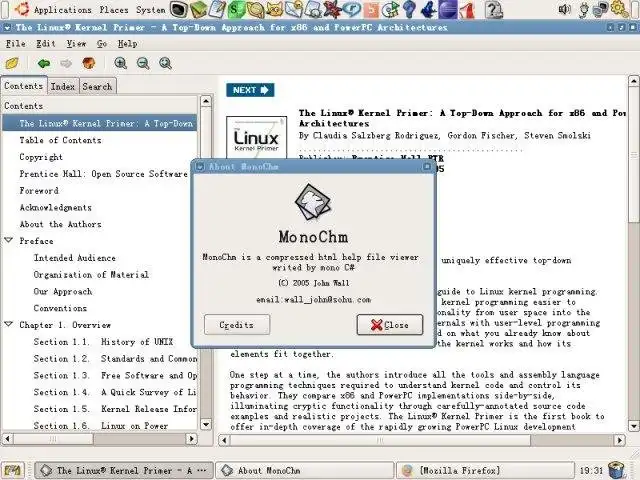Click page view vertical scroll down arrow
This screenshot has width=640, height=480.
click(x=633, y=427)
